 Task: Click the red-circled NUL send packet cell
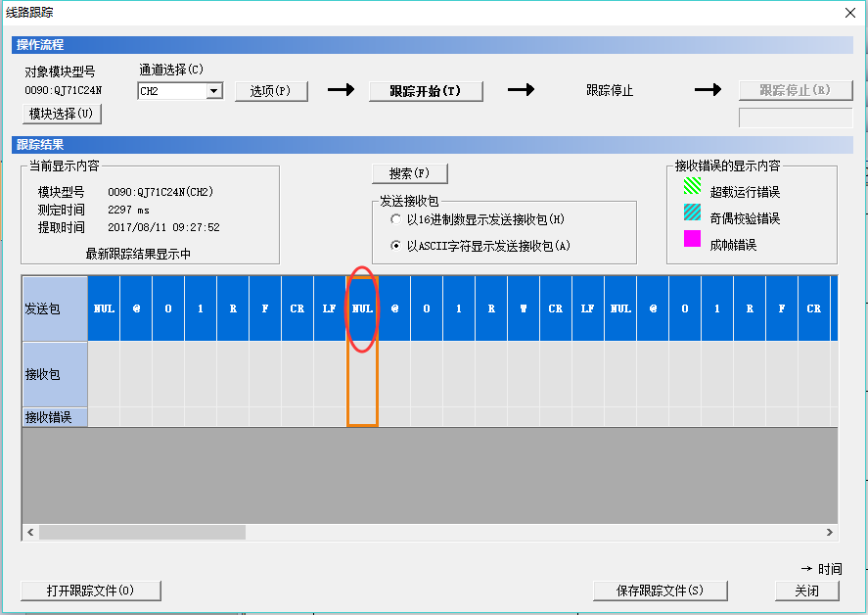coord(362,308)
